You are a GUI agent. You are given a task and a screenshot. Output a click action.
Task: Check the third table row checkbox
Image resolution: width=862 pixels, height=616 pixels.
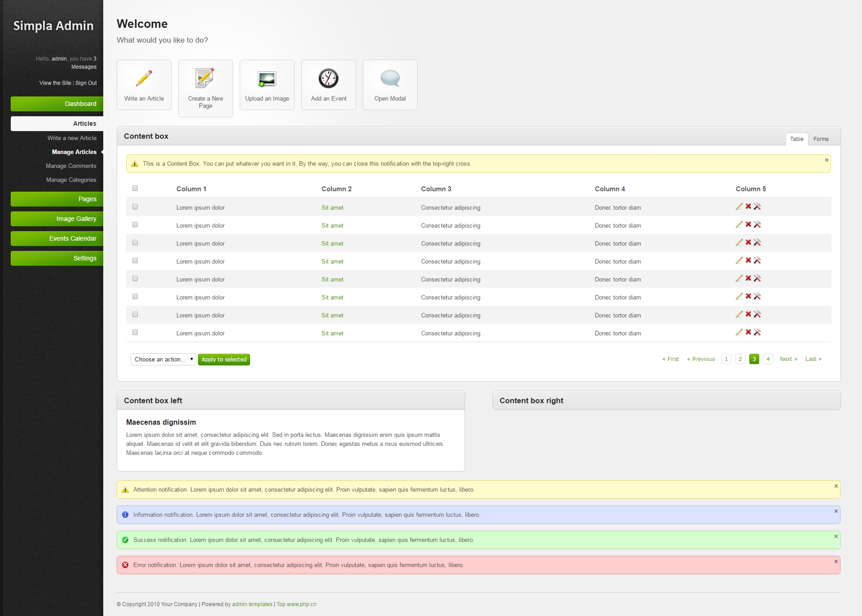(x=135, y=243)
